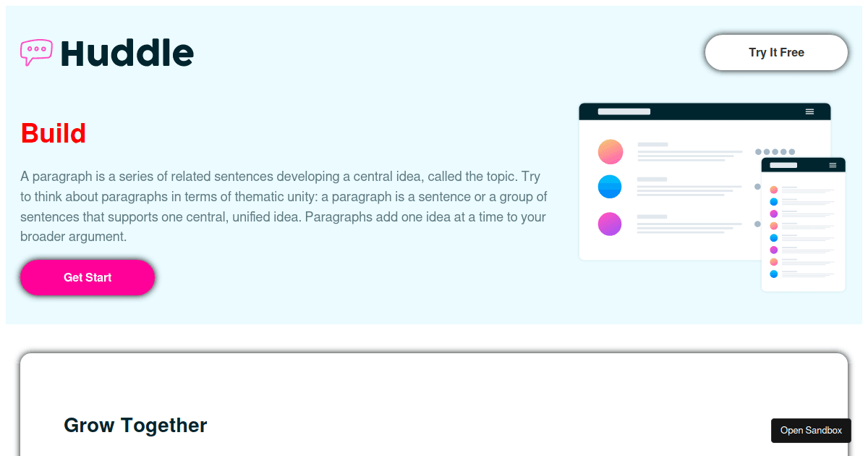Click the Huddle brand name text
Screen dimensions: 868x456
coord(127,53)
